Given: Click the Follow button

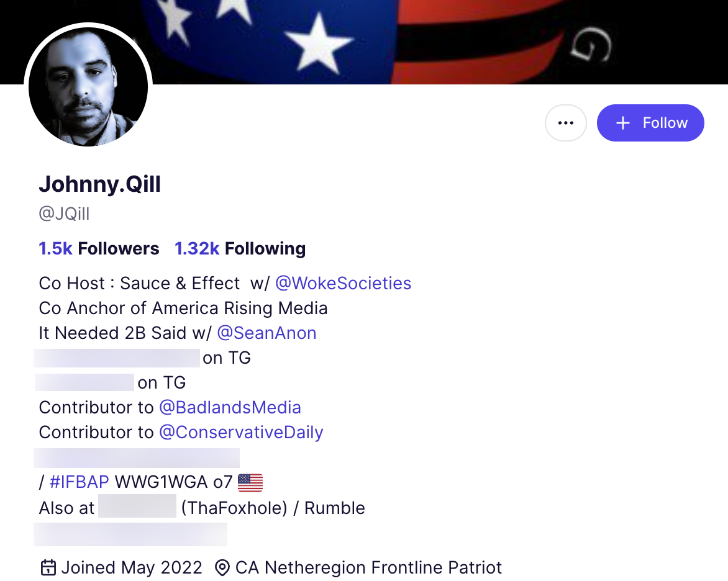Looking at the screenshot, I should point(650,123).
